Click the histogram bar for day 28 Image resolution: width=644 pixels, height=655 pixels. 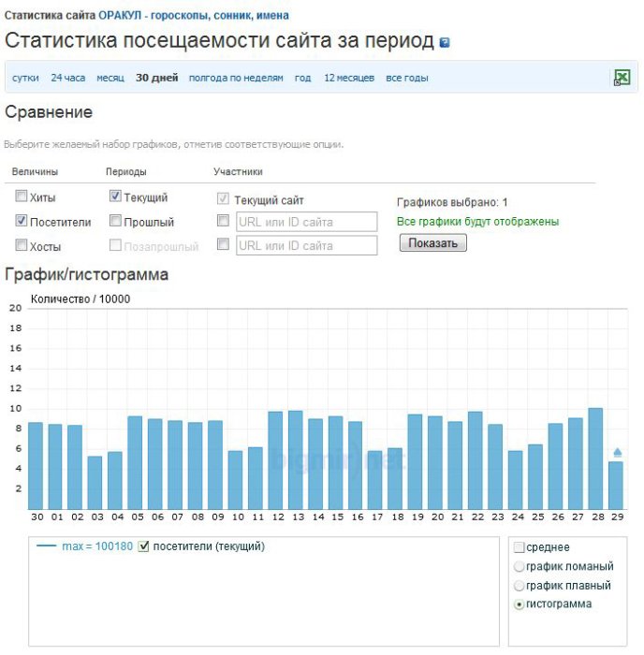pos(595,458)
